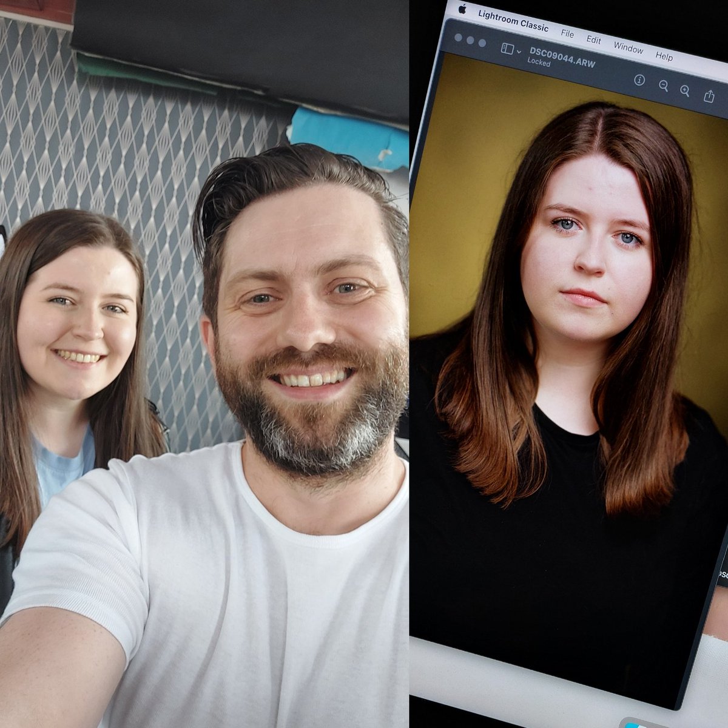Toggle the sidebar view icon
The image size is (728, 728).
tap(507, 49)
